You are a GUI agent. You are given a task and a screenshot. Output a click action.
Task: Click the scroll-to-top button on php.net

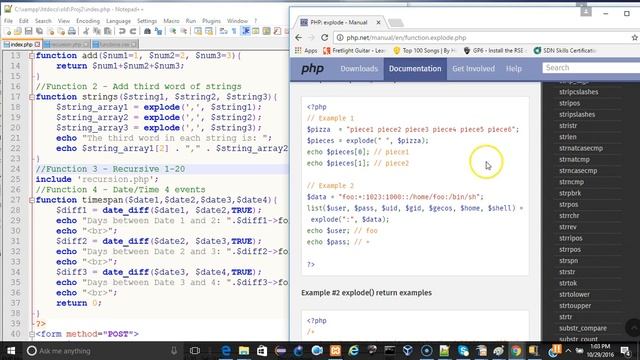click(x=633, y=327)
